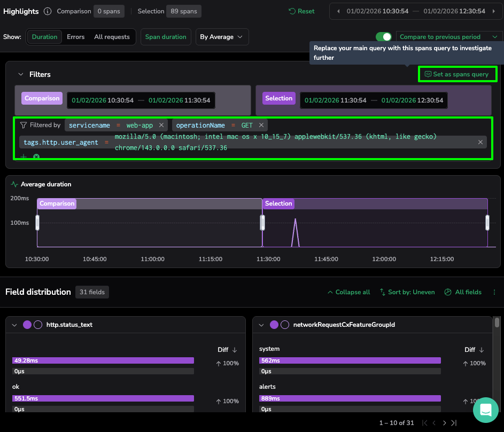Screen dimensions: 504x432
Task: Collapse the Filters section
Action: pos(21,75)
